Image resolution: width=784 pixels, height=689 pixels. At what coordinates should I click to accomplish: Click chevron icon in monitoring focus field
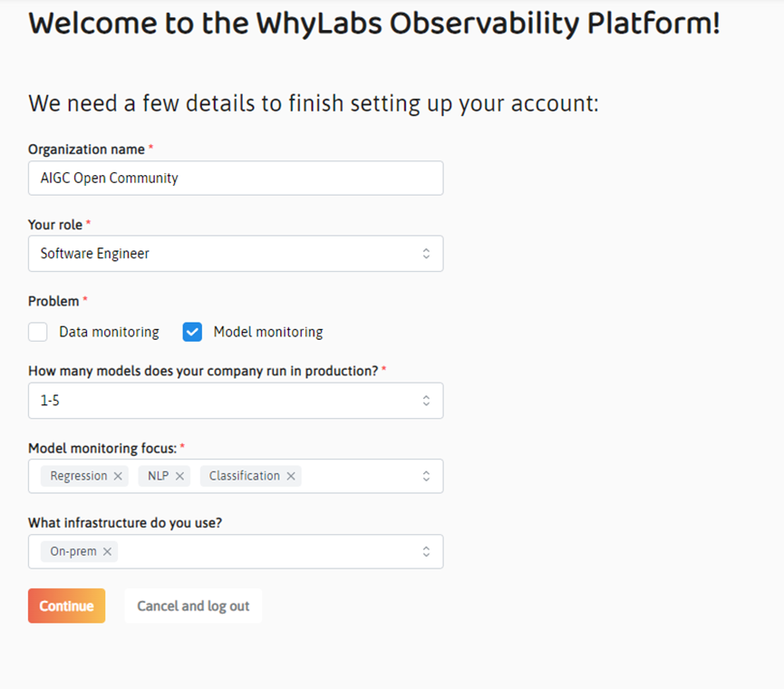click(426, 476)
